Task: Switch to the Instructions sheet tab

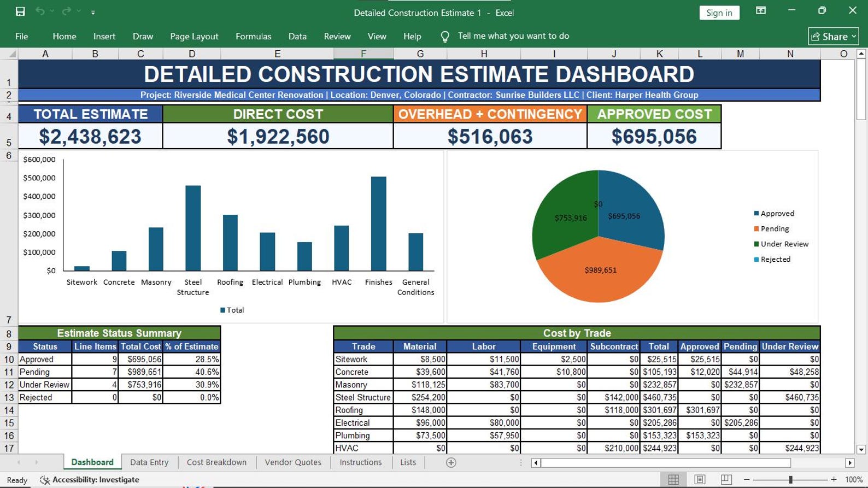Action: [x=361, y=462]
